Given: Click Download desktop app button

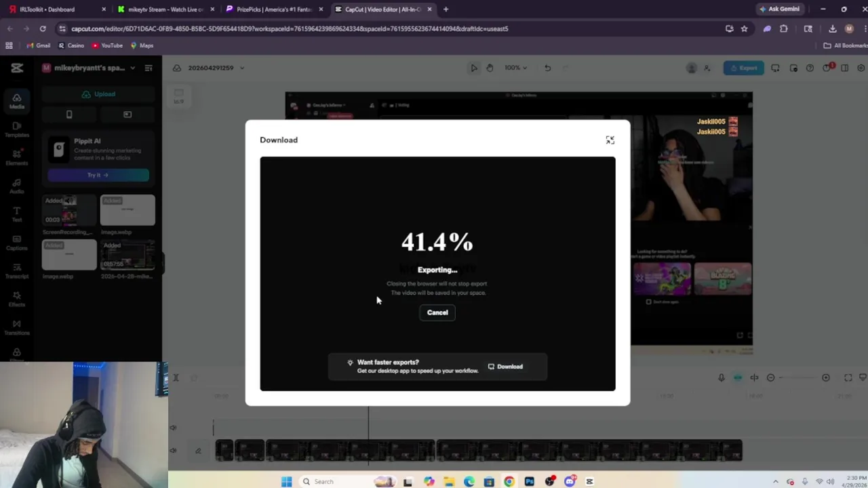Looking at the screenshot, I should pos(505,367).
